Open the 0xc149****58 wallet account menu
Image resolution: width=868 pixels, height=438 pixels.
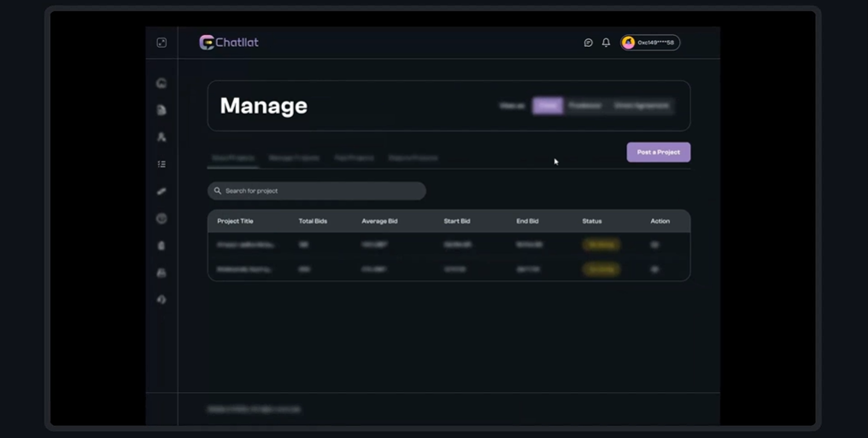click(x=650, y=43)
